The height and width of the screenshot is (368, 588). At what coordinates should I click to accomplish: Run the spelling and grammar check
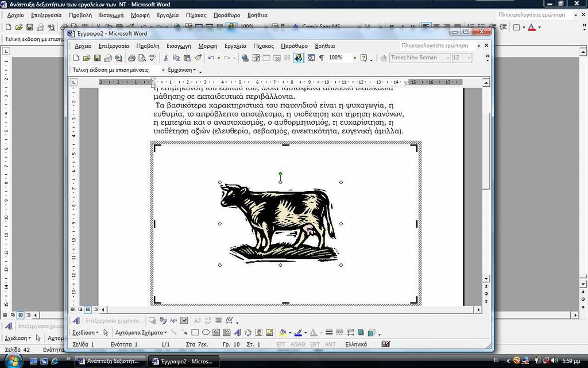click(x=152, y=58)
